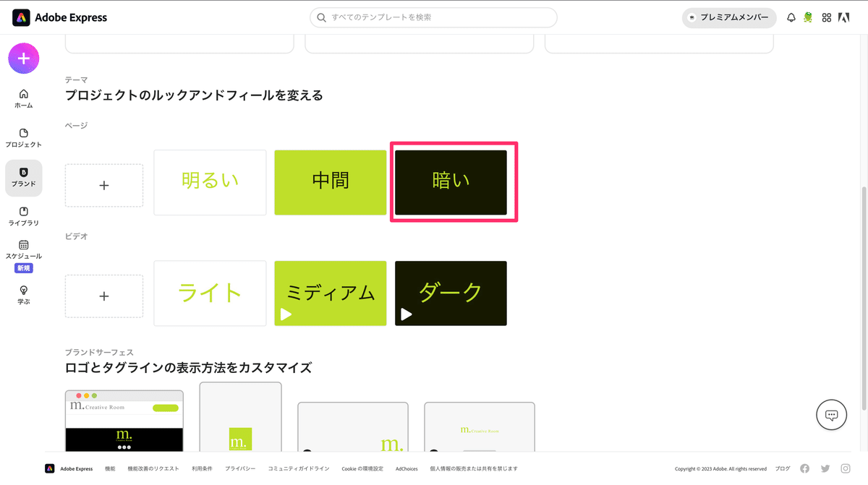This screenshot has width=868, height=485.
Task: Focus the template search field
Action: click(433, 17)
